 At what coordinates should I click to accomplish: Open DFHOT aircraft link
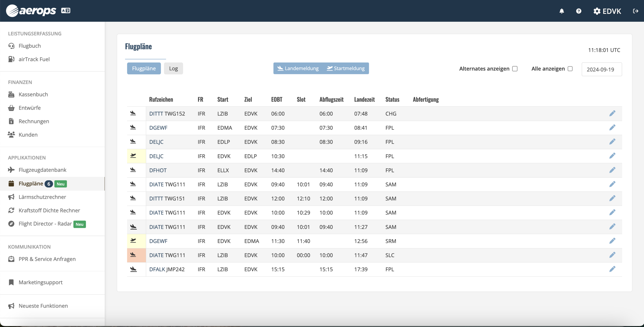(158, 170)
